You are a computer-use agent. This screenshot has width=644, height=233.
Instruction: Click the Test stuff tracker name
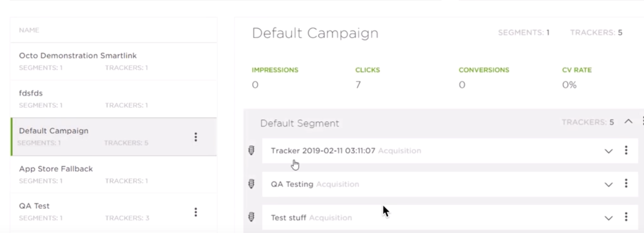(x=288, y=218)
